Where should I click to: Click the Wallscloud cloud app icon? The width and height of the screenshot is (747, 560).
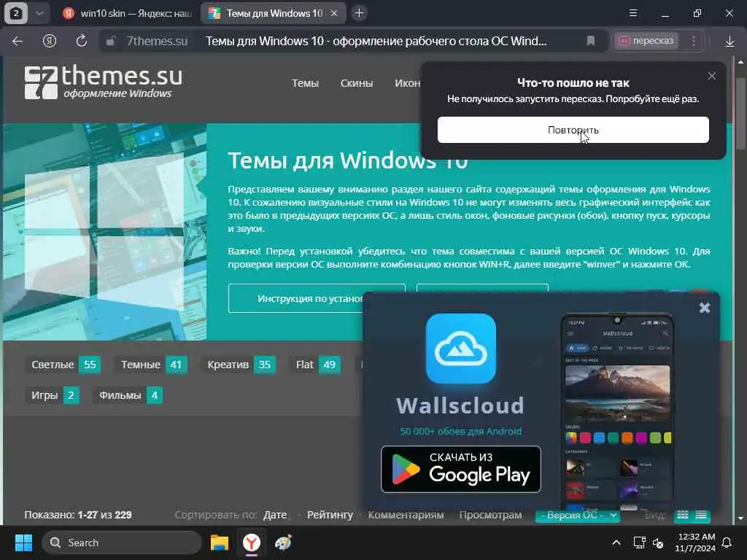461,349
